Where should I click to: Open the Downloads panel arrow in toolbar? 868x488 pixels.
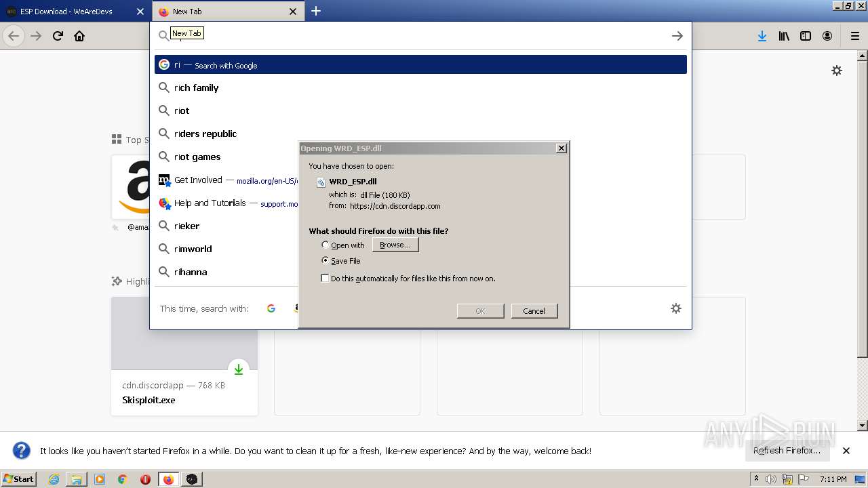pos(762,36)
